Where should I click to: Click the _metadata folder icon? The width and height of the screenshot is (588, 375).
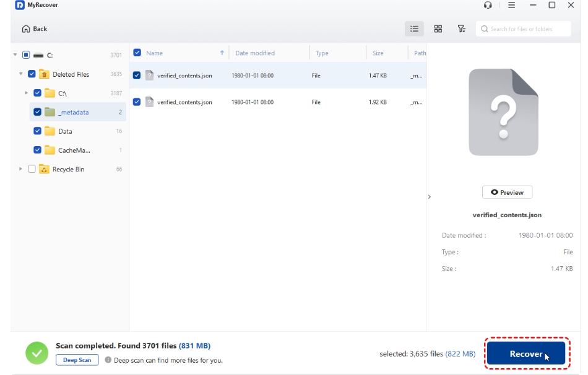coord(50,112)
